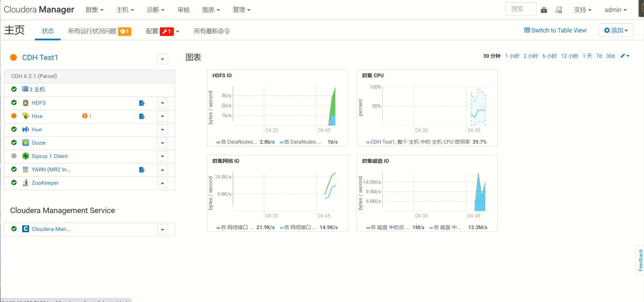Screen dimensions: 644x302
Task: Click the Sqoop 1 Client icon
Action: coord(25,156)
